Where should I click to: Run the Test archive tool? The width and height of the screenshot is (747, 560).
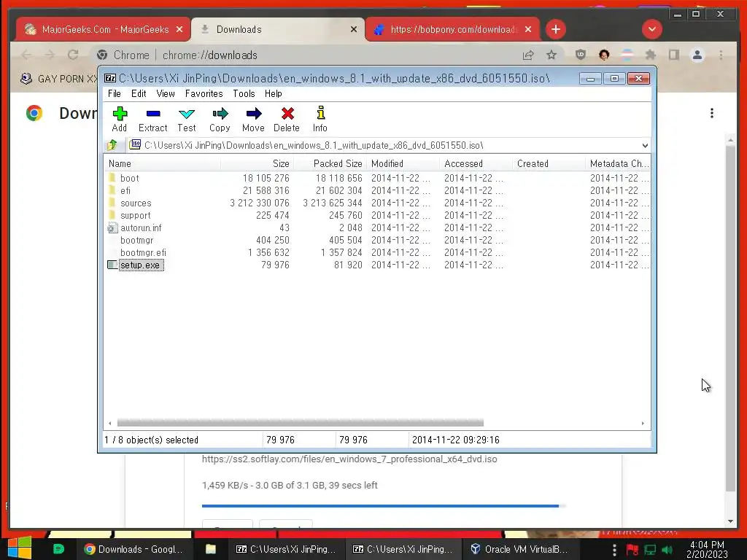point(186,119)
